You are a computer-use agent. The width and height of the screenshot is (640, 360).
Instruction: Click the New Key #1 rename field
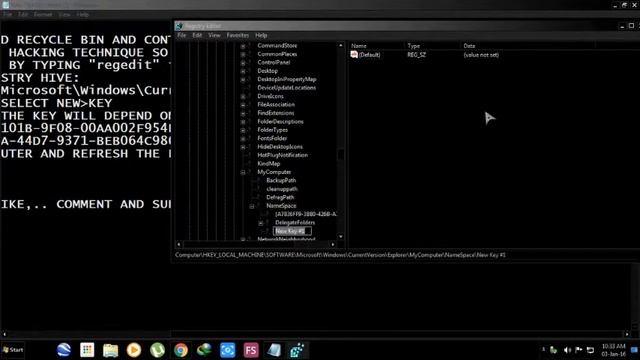pos(292,231)
